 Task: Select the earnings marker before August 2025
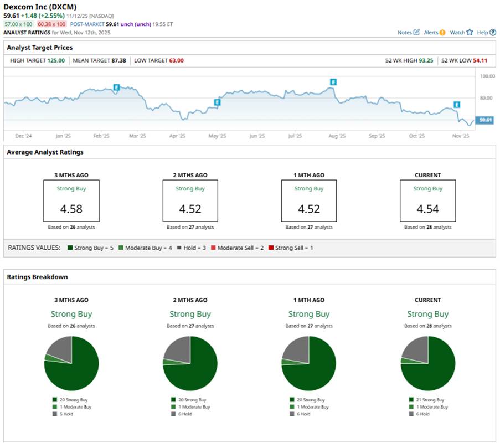point(333,82)
